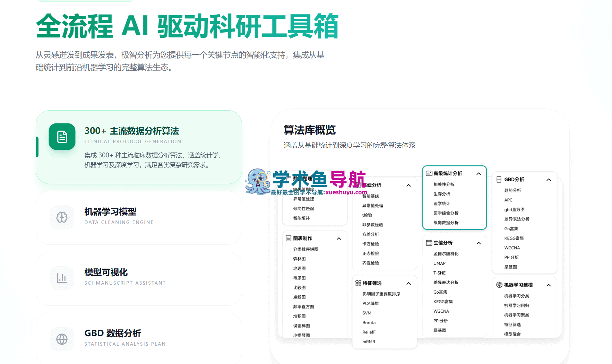Click the 算法库概览 heading
Image resolution: width=612 pixels, height=364 pixels.
coord(310,130)
